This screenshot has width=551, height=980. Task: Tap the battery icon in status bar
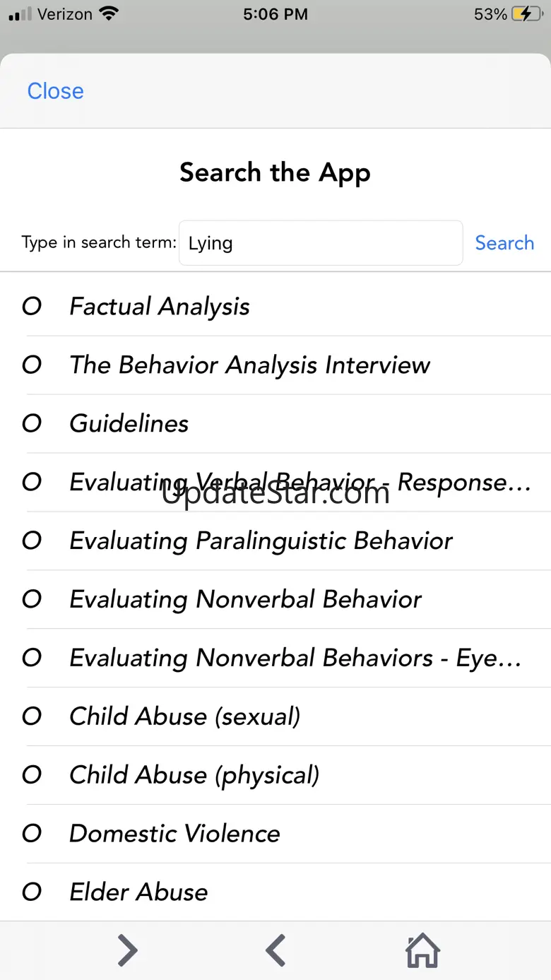coord(528,14)
